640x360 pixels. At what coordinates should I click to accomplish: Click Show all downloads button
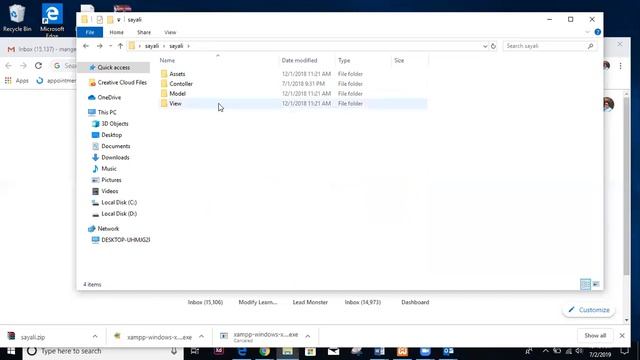click(595, 336)
